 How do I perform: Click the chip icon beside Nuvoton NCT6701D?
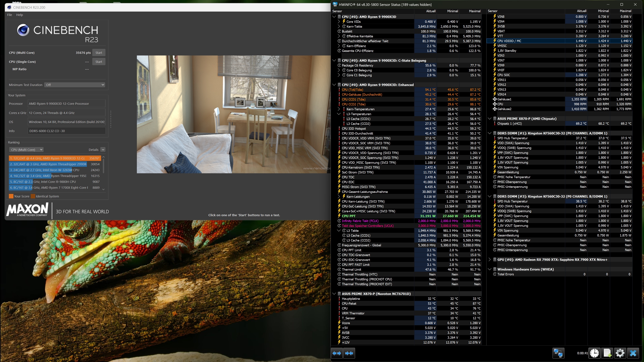click(339, 294)
